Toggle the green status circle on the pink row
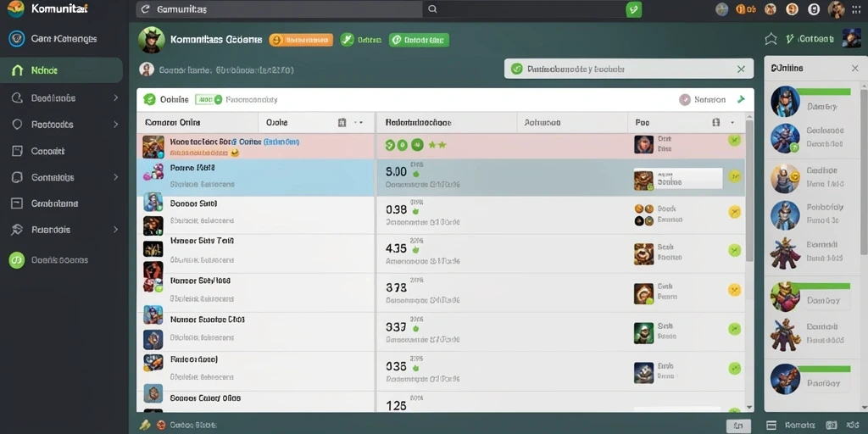Screen dimensions: 868x434 734,140
